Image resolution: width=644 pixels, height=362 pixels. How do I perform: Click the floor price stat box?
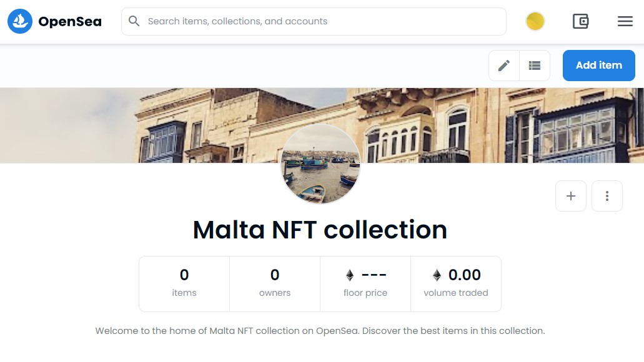coord(365,283)
